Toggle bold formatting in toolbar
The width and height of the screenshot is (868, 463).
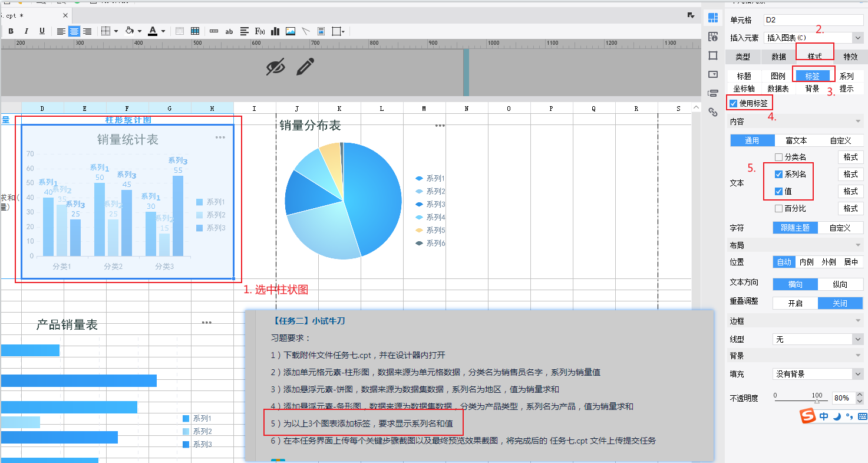coord(11,31)
